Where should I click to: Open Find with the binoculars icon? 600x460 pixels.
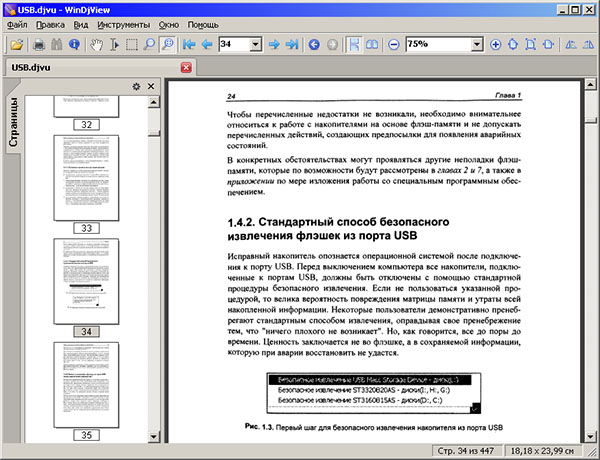pyautogui.click(x=56, y=45)
